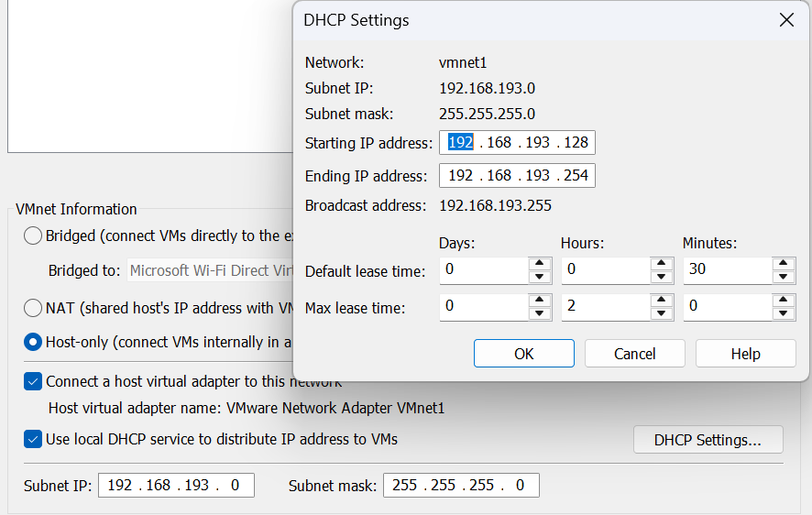Select the Bridged network radio button
This screenshot has height=515, width=812.
[33, 236]
